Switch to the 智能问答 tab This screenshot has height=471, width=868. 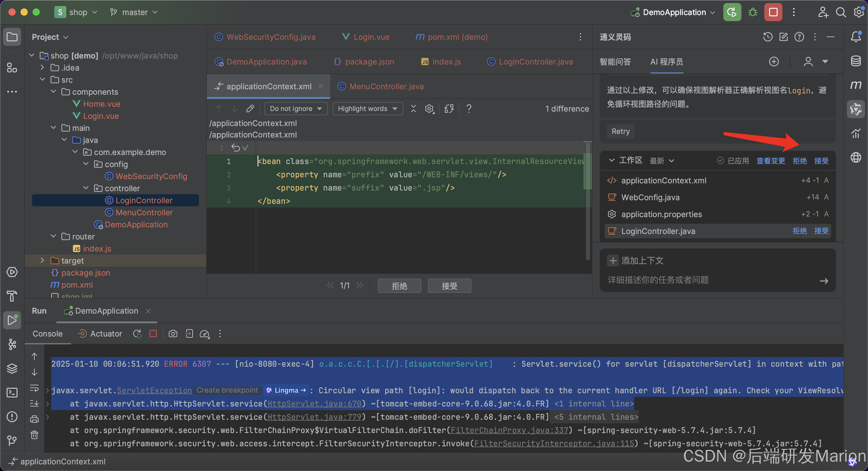(x=615, y=62)
